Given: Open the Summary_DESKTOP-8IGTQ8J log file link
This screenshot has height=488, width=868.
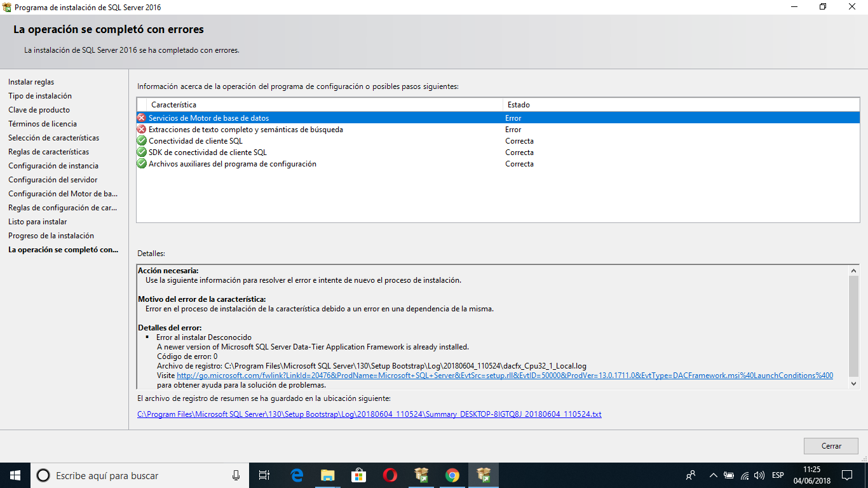Looking at the screenshot, I should pos(369,414).
